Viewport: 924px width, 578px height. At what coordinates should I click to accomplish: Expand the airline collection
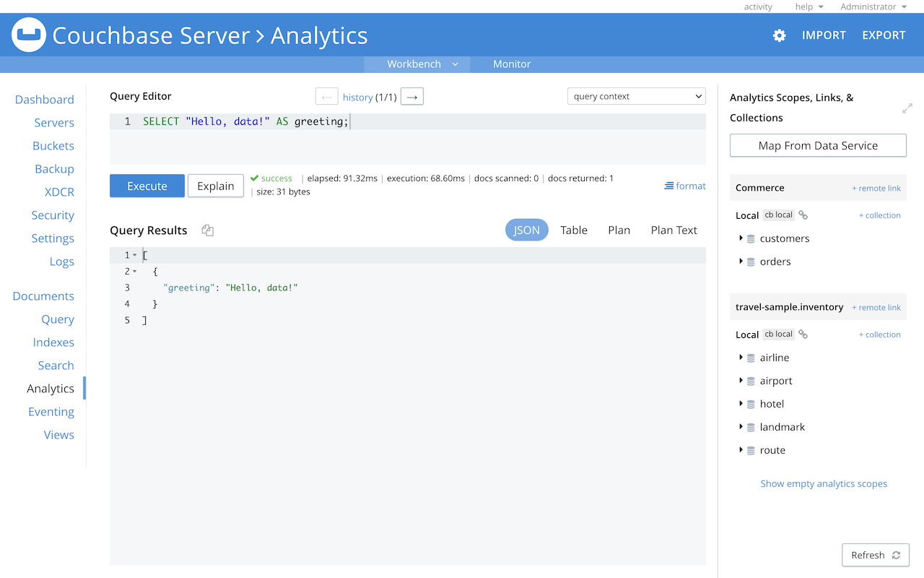[741, 358]
